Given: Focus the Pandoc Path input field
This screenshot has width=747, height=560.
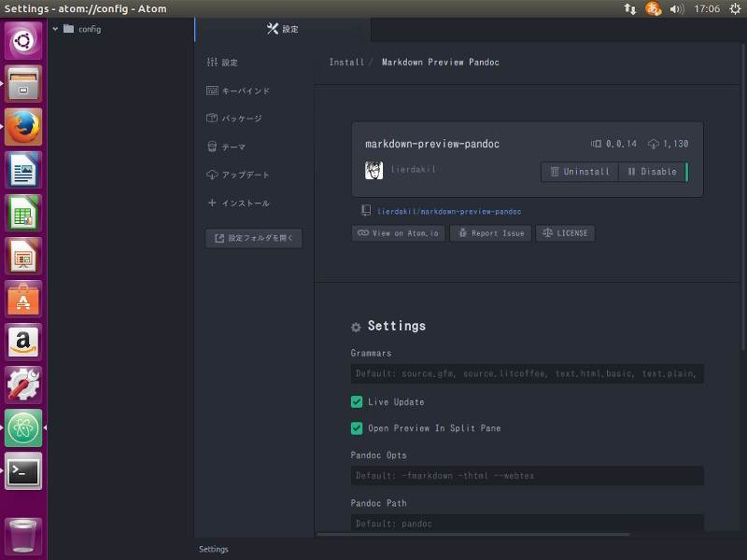Looking at the screenshot, I should [527, 523].
